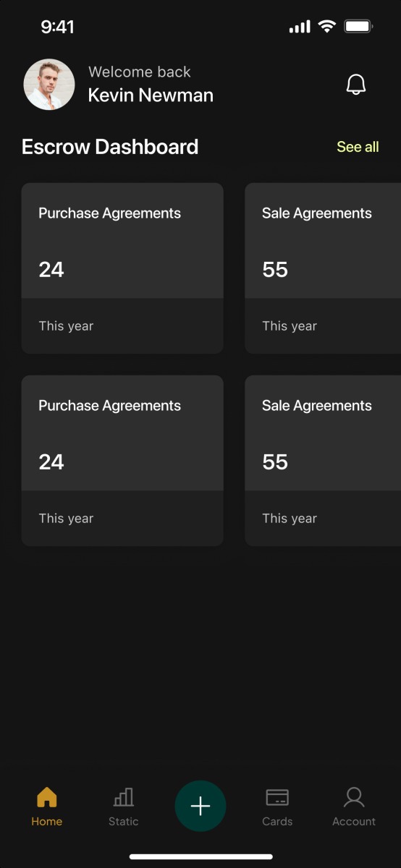Tap the cellular signal bars icon
The width and height of the screenshot is (401, 868).
[300, 27]
